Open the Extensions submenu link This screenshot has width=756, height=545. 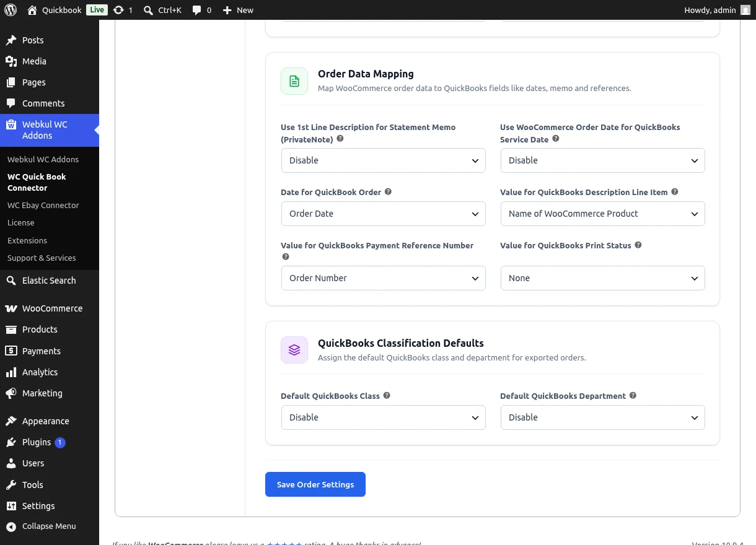point(27,240)
